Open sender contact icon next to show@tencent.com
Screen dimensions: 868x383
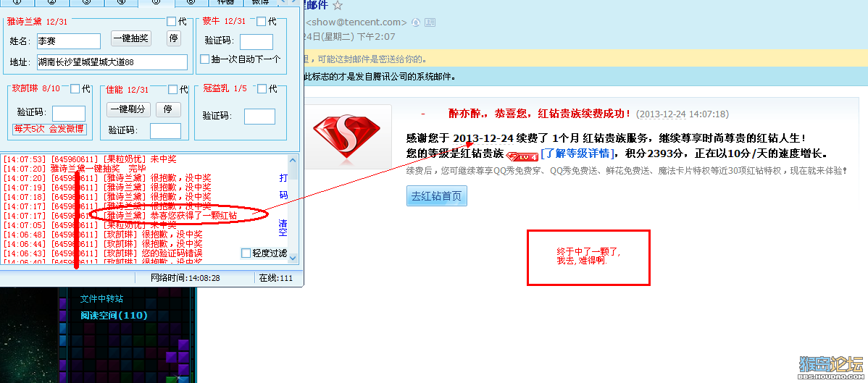(416, 22)
